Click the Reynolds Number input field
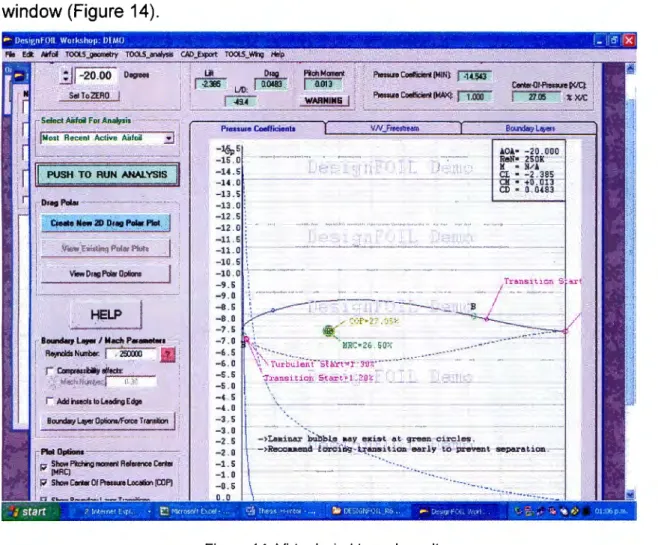The image size is (658, 545). pyautogui.click(x=131, y=354)
